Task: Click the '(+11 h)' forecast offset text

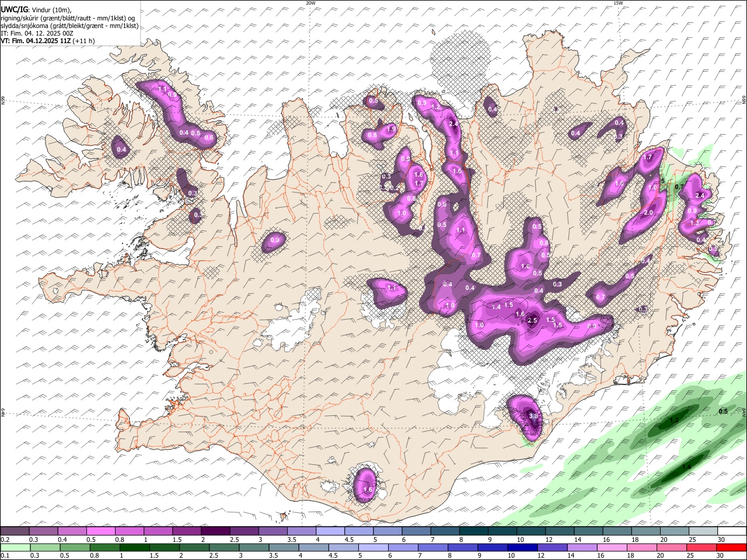Action: coord(84,41)
